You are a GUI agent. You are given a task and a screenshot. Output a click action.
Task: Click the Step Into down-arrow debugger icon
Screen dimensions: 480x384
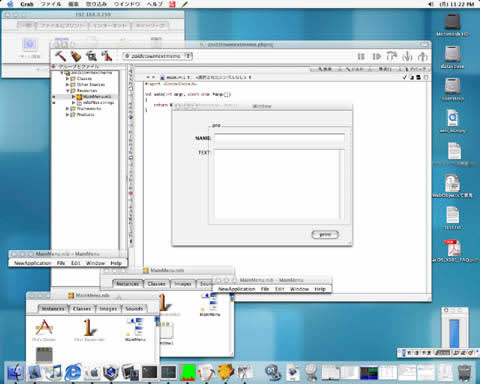pos(407,56)
